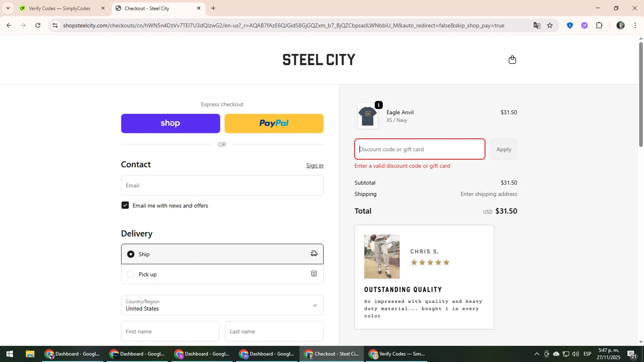Click the Sign in link
Image resolution: width=644 pixels, height=362 pixels.
pyautogui.click(x=315, y=166)
